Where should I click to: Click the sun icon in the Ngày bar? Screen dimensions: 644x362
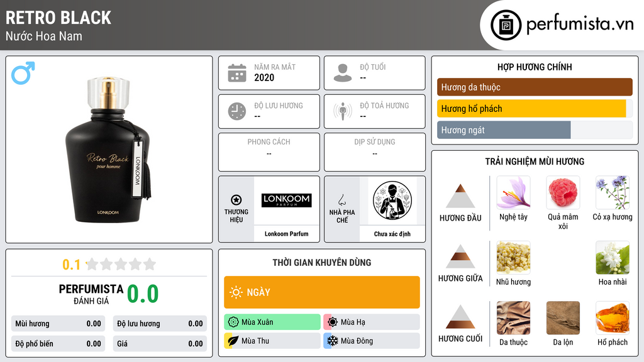(236, 292)
